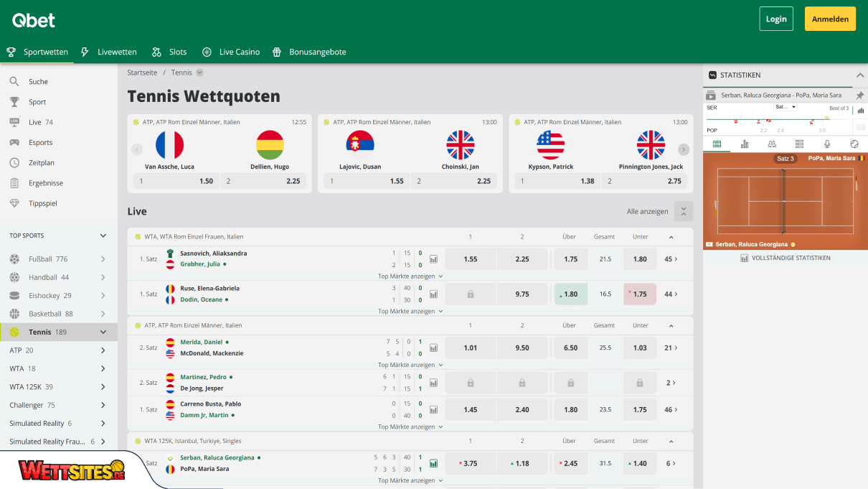Open Startseite breadcrumb link

142,73
